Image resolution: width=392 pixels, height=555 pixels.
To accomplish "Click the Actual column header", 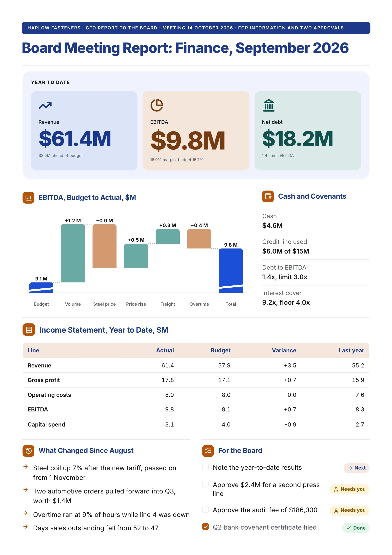I will click(x=165, y=350).
